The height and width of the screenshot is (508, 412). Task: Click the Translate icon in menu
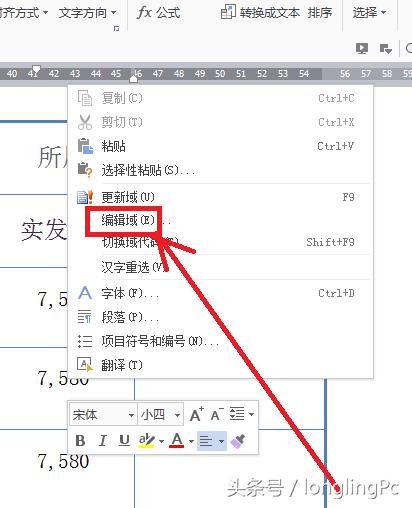coord(85,364)
